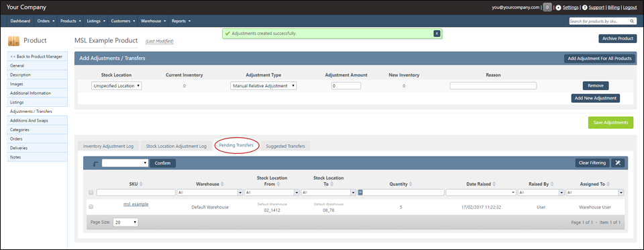Screen dimensions: 644x250
Task: Click the Product box icon in the sidebar header
Action: tap(13, 41)
